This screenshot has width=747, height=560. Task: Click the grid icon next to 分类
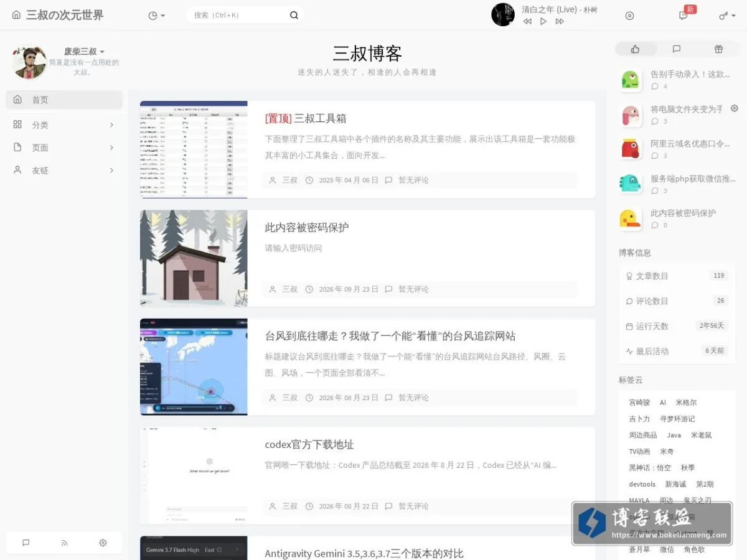coord(17,124)
